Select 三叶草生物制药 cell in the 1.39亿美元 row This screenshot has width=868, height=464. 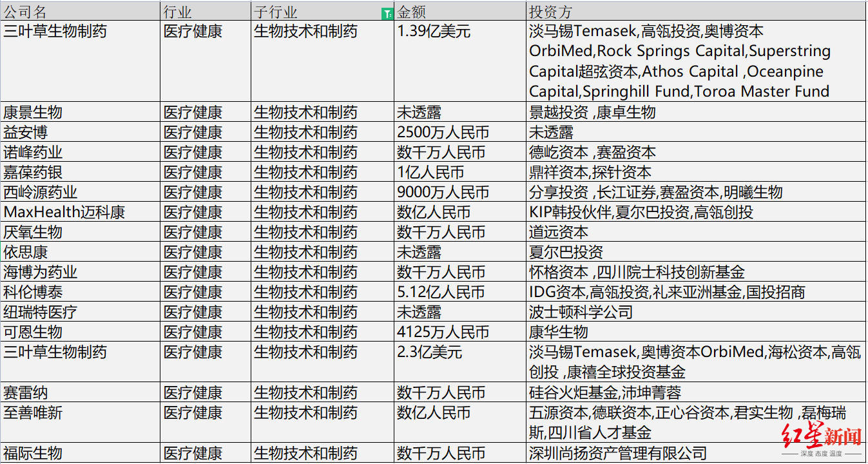coord(80,61)
